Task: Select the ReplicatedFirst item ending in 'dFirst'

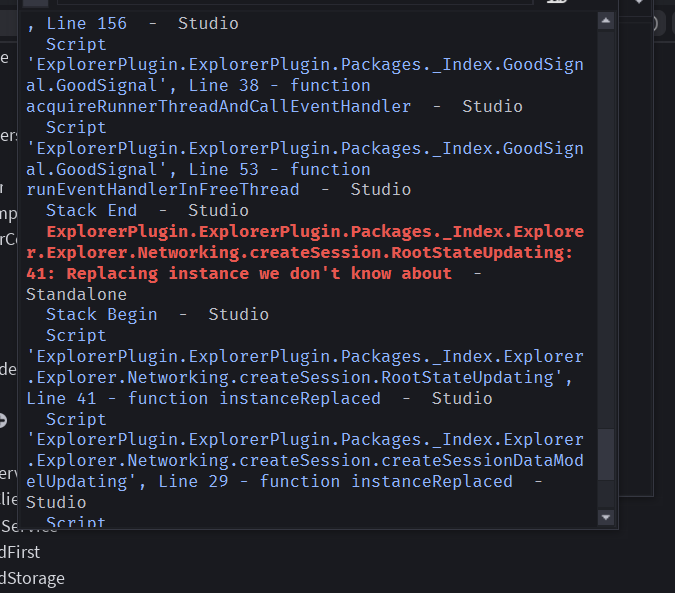Action: 20,552
